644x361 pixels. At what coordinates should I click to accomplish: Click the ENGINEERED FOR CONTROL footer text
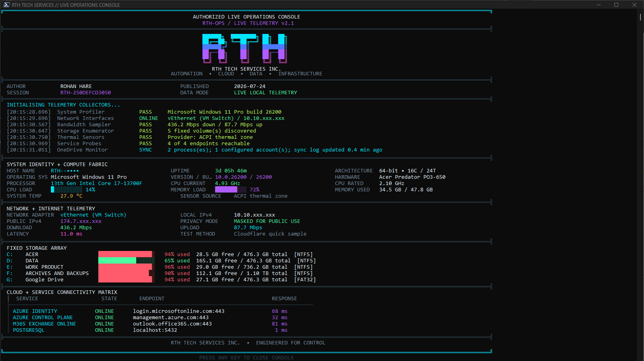[291, 343]
